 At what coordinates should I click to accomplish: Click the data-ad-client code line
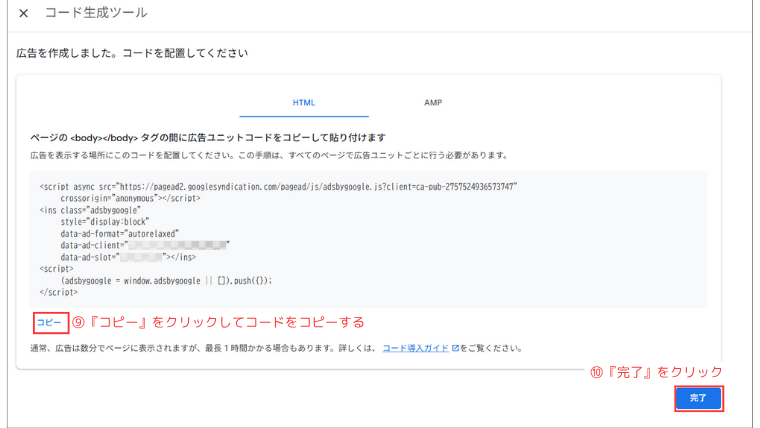(x=145, y=245)
